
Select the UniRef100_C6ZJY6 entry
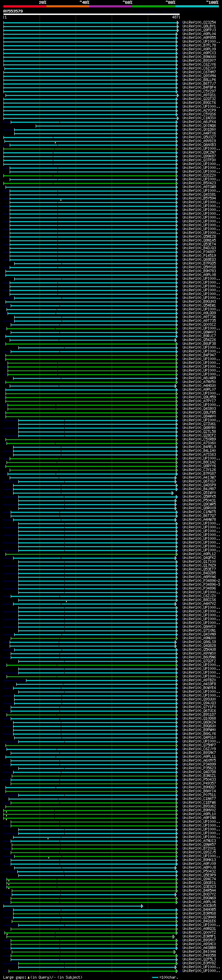click(199, 65)
